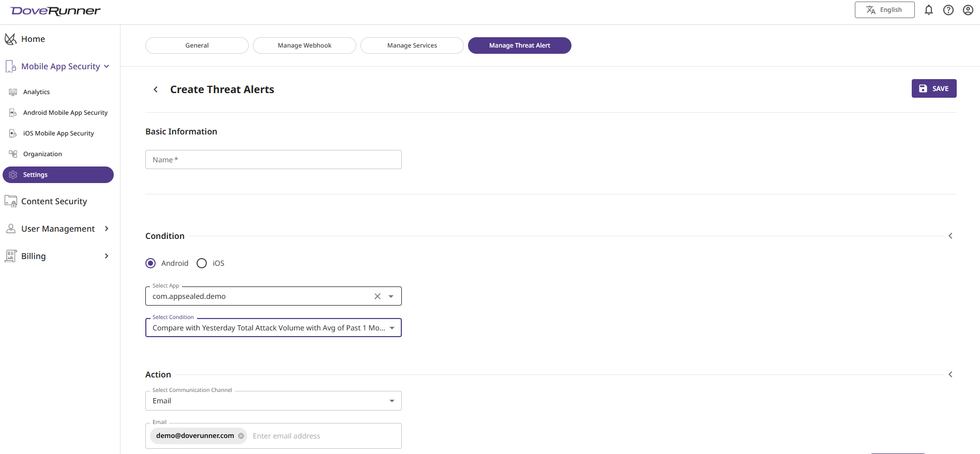Collapse the Mobile App Security menu

[107, 66]
